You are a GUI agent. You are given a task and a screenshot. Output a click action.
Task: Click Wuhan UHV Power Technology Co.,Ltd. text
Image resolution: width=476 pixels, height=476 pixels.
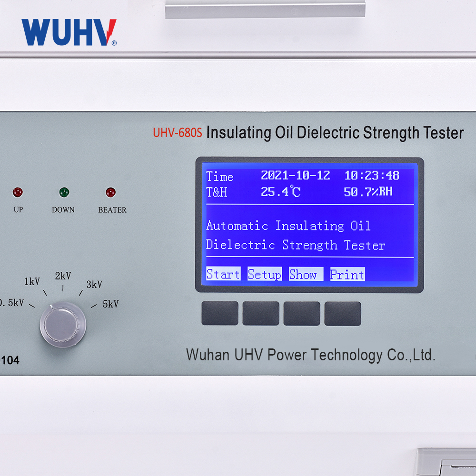(x=311, y=355)
